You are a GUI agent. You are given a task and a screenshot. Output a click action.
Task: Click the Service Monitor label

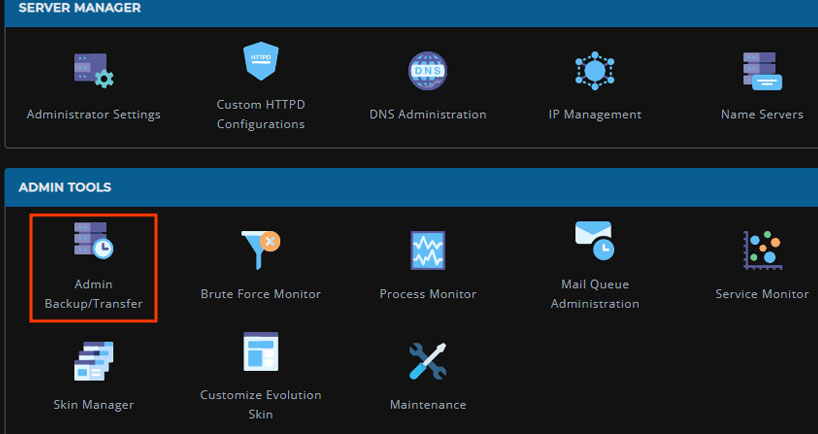pos(762,294)
